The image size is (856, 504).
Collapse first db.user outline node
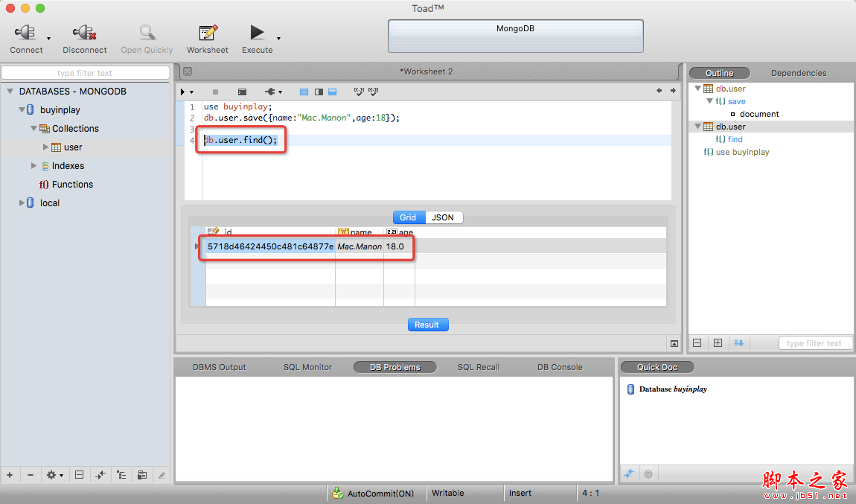click(697, 89)
